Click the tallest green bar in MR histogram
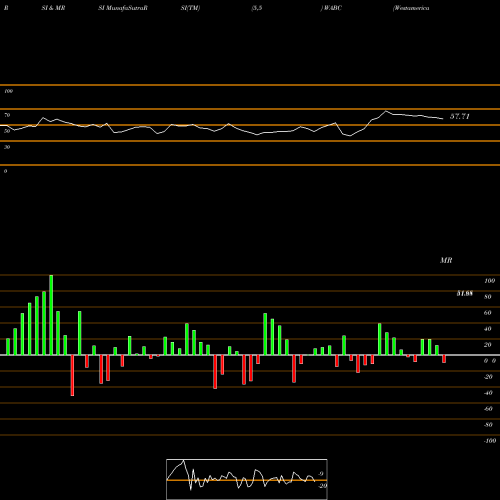Image resolution: width=500 pixels, height=500 pixels. [x=51, y=315]
